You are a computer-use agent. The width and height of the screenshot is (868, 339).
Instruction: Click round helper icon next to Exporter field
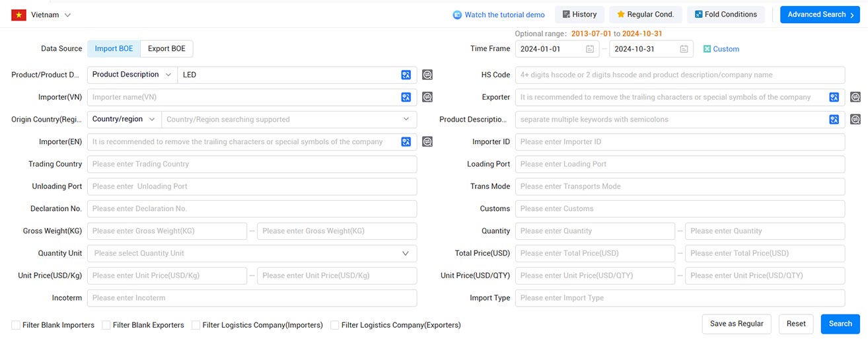(855, 97)
